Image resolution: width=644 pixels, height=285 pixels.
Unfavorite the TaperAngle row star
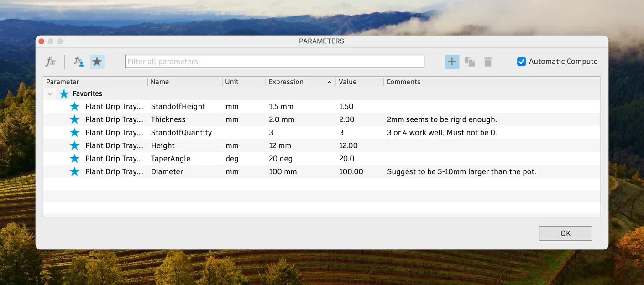(x=74, y=159)
